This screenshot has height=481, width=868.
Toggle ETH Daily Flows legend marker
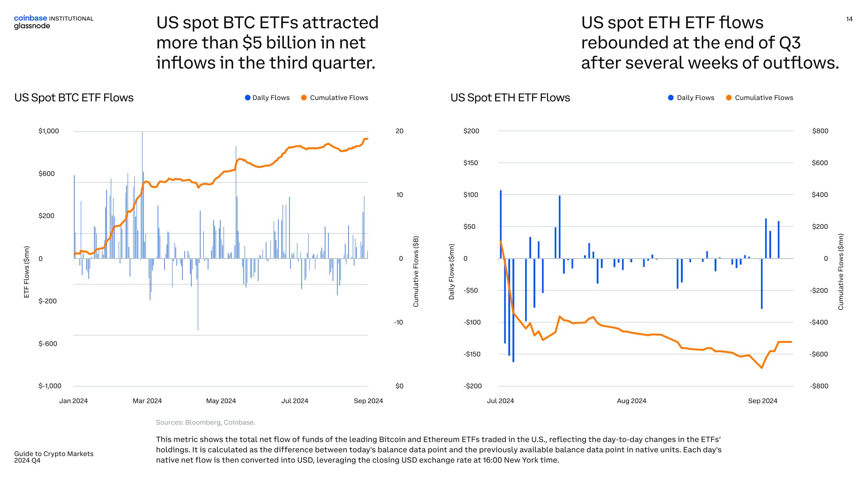pos(671,98)
